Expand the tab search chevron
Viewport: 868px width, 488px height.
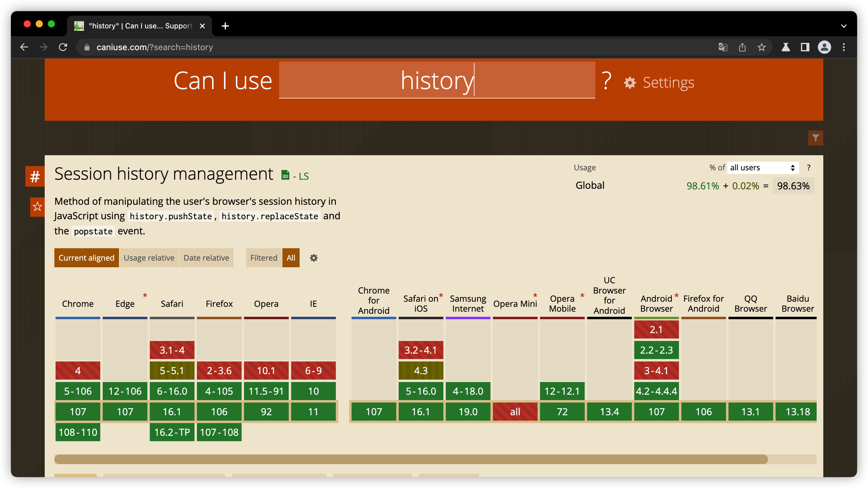844,26
